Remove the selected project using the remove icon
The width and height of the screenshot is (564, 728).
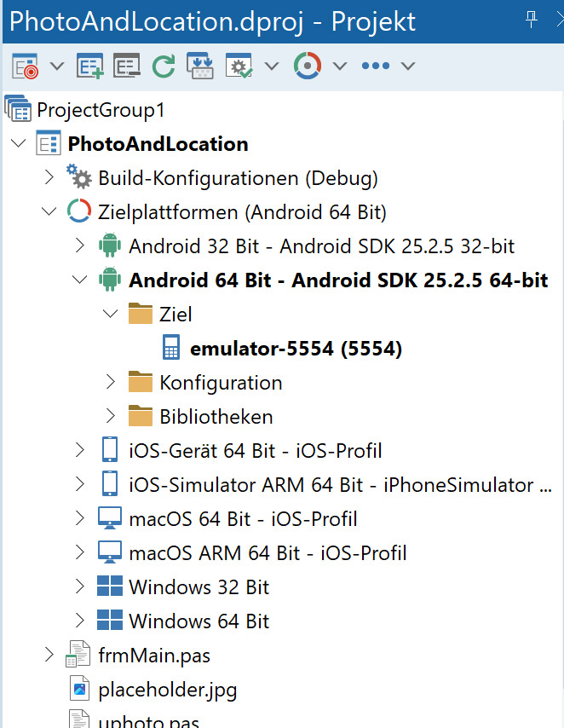coord(126,66)
